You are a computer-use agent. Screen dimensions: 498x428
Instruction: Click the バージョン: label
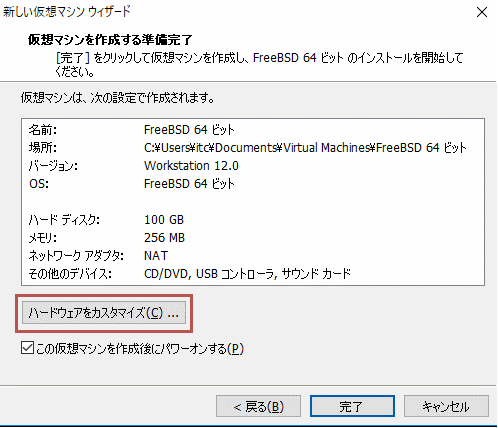[53, 166]
